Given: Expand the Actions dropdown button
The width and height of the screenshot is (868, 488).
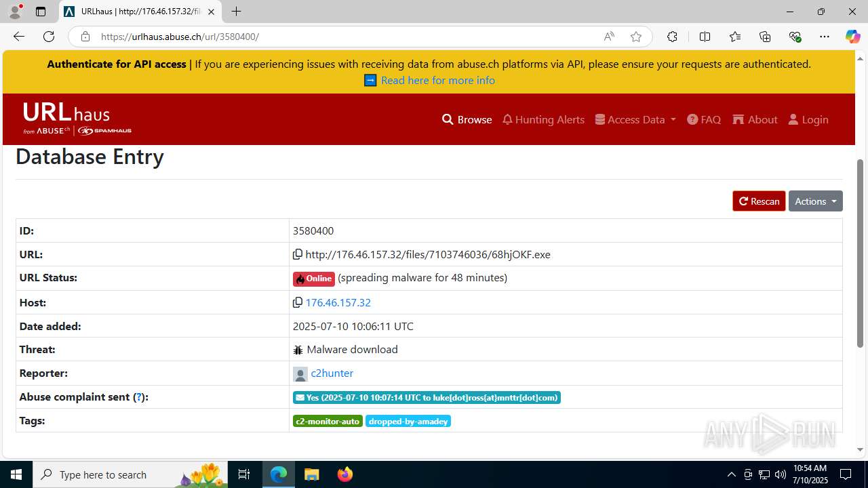Looking at the screenshot, I should pos(815,201).
